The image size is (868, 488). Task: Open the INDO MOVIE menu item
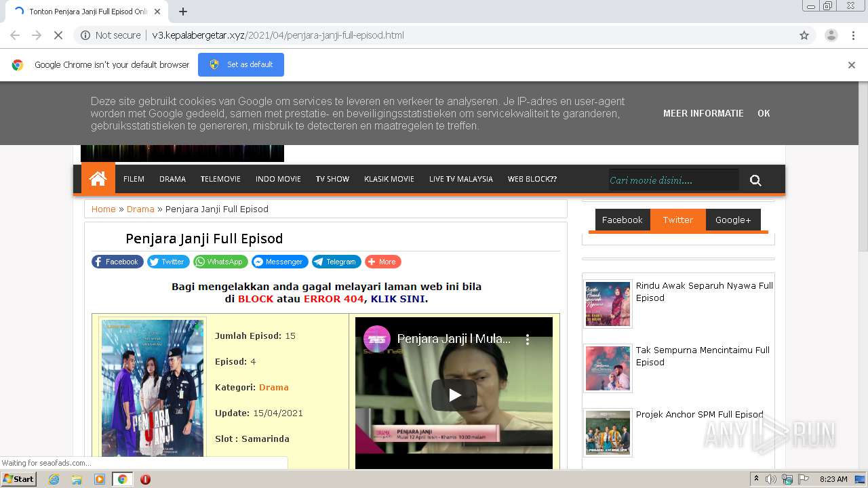point(278,179)
